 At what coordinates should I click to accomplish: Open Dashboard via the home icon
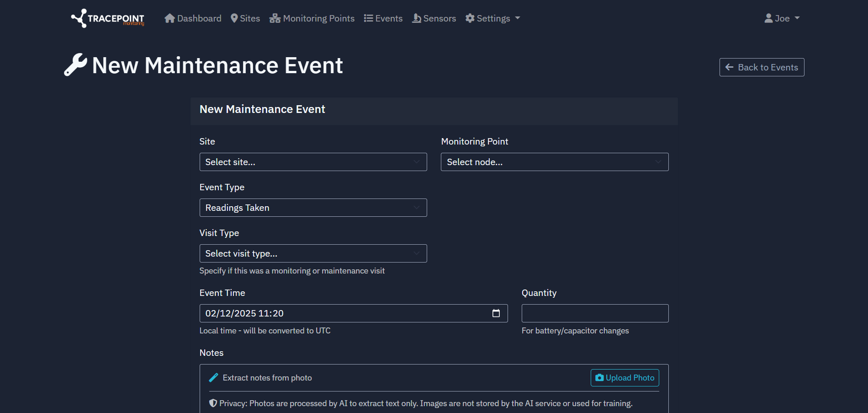(169, 18)
